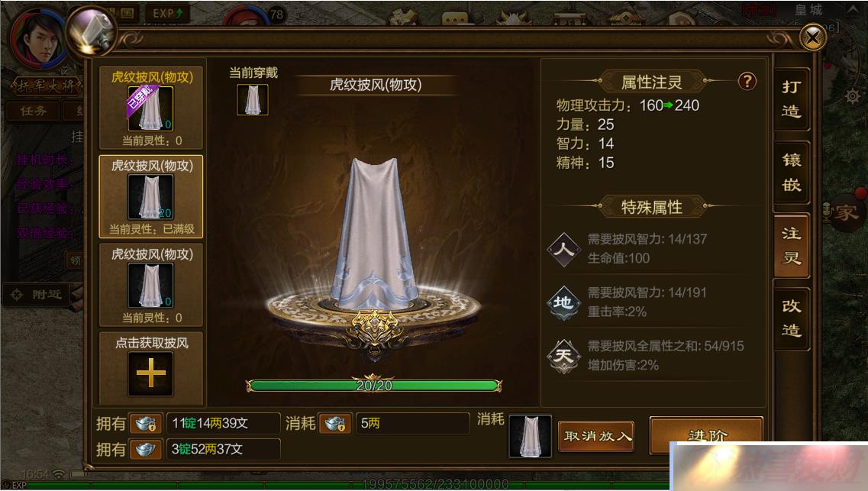Click the consumed cloak item slot
Screen dimensions: 868x491
coord(531,436)
